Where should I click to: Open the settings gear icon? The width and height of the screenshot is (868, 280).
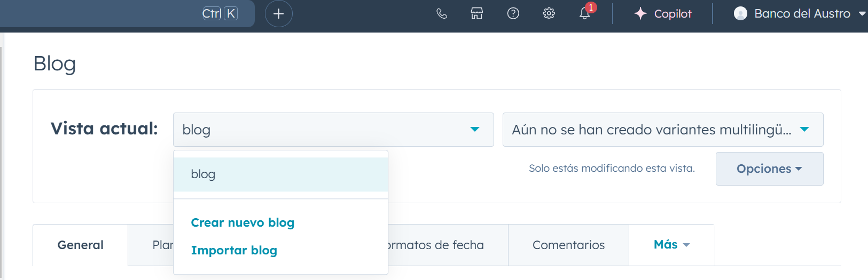click(549, 14)
